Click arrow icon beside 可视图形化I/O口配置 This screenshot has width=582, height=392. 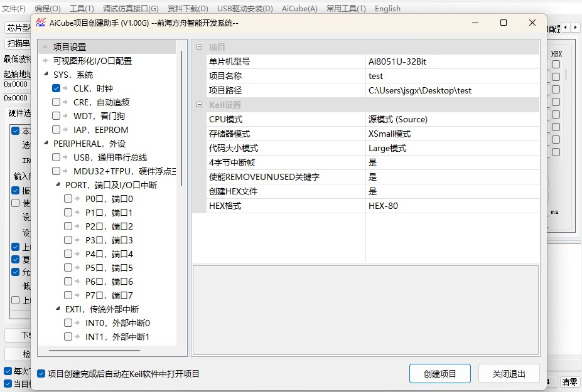[45, 60]
